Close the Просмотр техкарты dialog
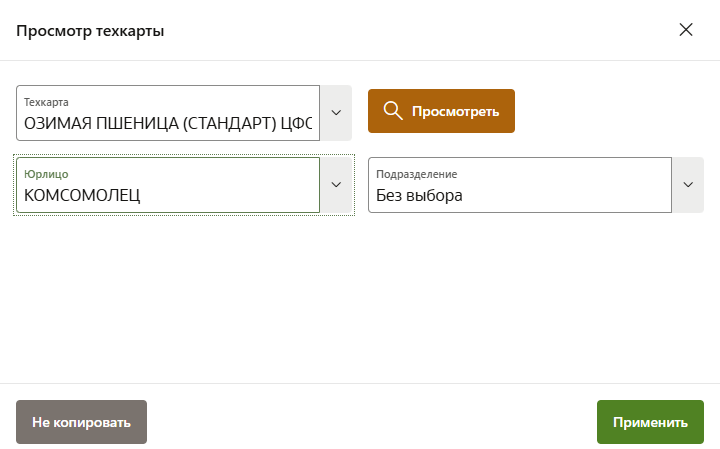The width and height of the screenshot is (720, 449). point(686,30)
